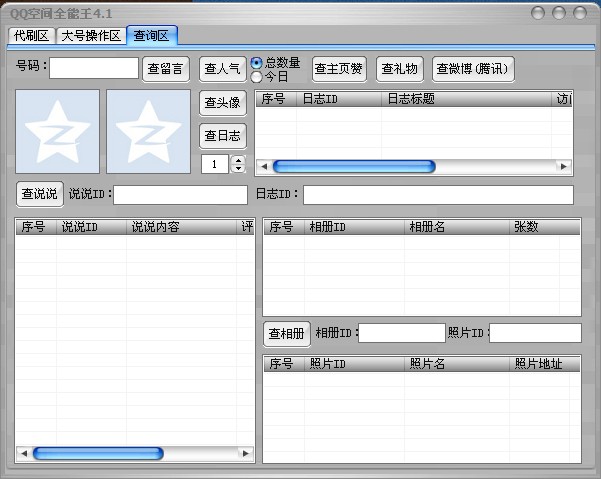Click into the 说说ID input field
The width and height of the screenshot is (601, 479).
pos(180,195)
